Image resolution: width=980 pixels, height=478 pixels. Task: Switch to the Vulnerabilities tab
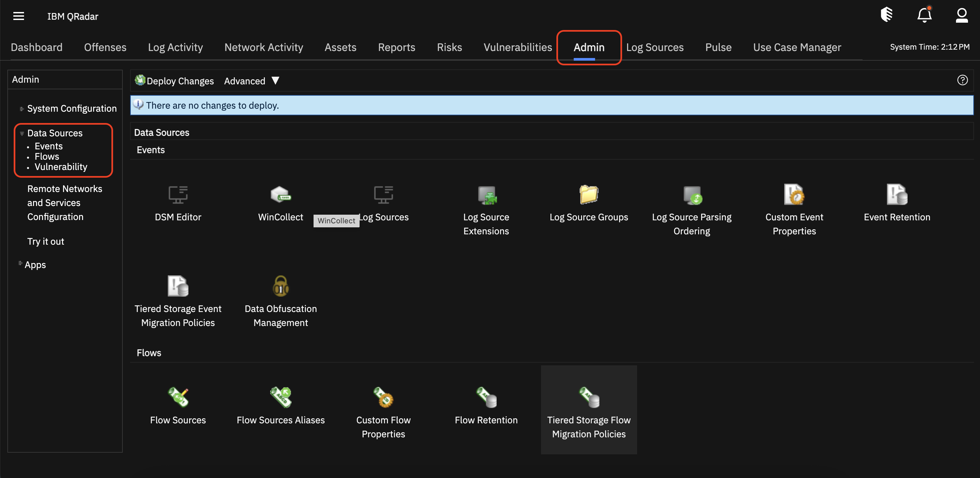coord(518,47)
